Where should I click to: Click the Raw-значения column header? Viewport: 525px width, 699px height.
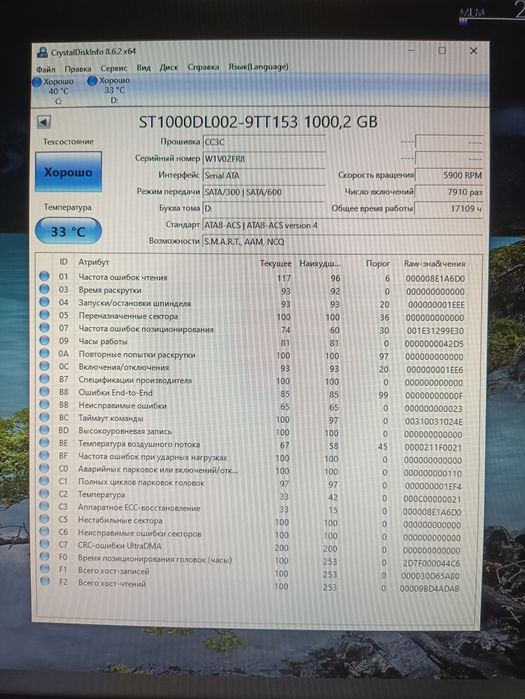434,263
